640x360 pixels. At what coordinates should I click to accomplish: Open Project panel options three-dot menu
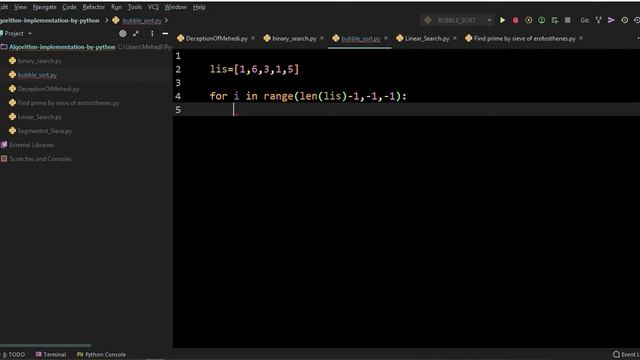[x=152, y=34]
